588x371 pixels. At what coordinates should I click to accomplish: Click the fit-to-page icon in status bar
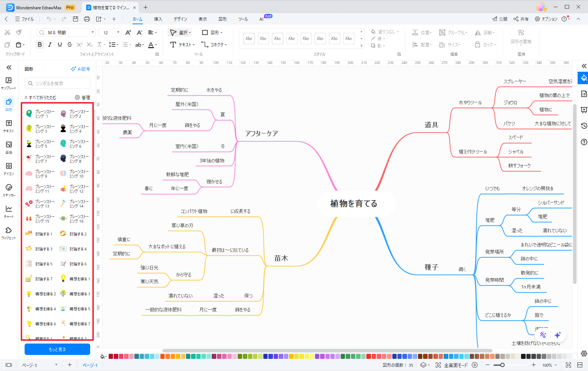click(x=568, y=365)
